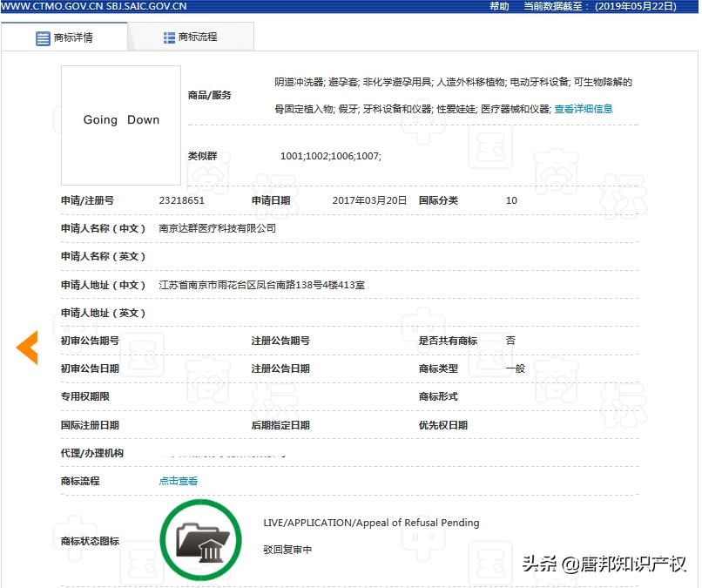Screen dimensions: 702x588
Task: Open the 查看详细信息 link
Action: point(585,108)
